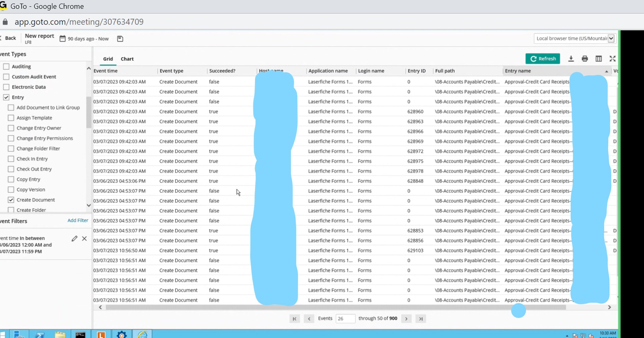
Task: Enable the Assign Template checkbox
Action: 11,118
